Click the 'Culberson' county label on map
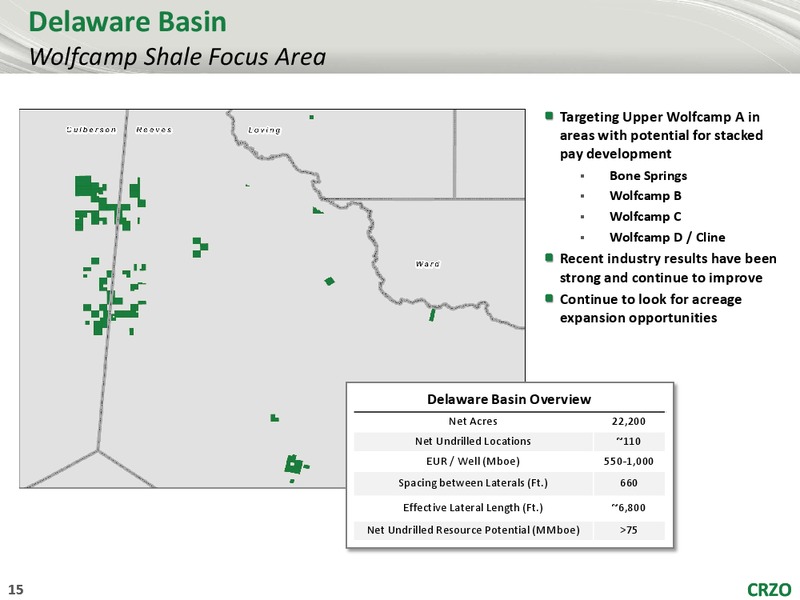 click(91, 130)
